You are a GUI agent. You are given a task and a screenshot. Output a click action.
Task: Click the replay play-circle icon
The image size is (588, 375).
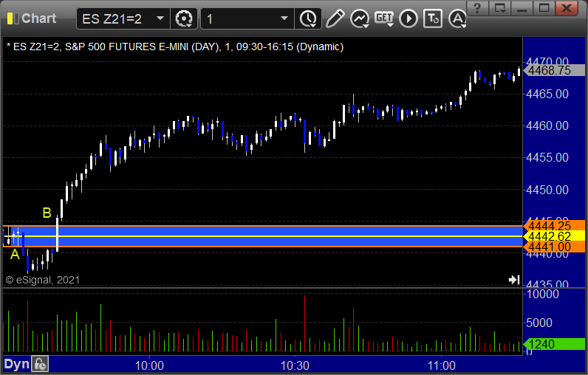[408, 18]
